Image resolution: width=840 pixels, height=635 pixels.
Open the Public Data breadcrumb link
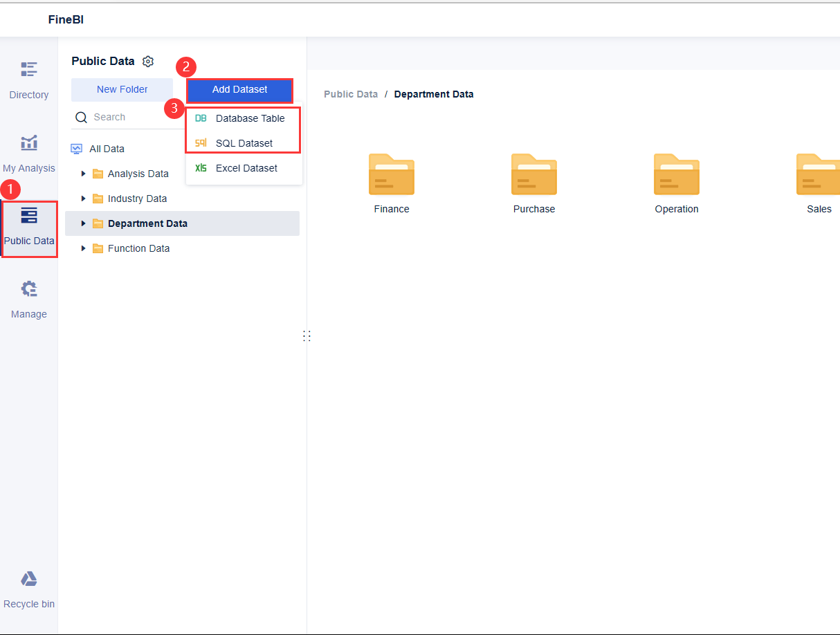(351, 93)
